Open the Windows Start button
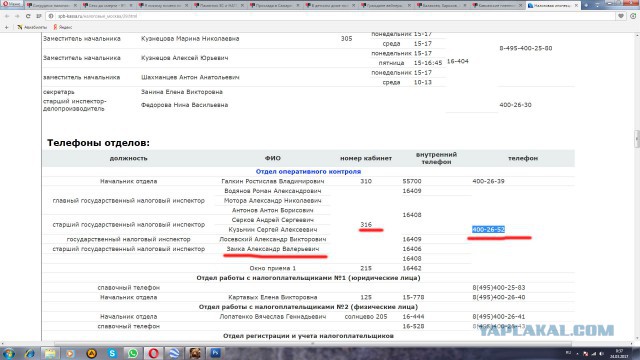The image size is (640, 360). click(x=9, y=353)
